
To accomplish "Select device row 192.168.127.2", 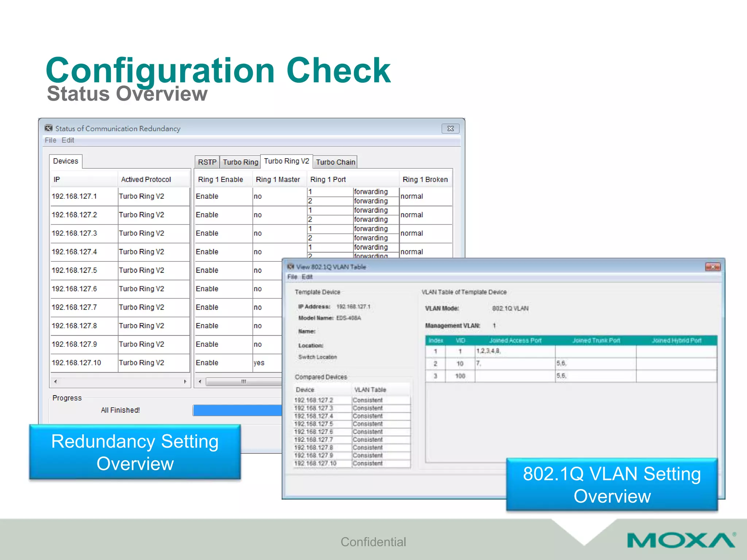I will [120, 215].
